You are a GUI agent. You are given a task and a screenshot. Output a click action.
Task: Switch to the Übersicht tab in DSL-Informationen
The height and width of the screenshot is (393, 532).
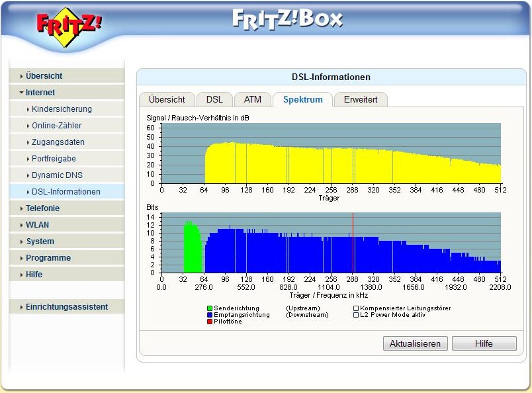point(167,99)
